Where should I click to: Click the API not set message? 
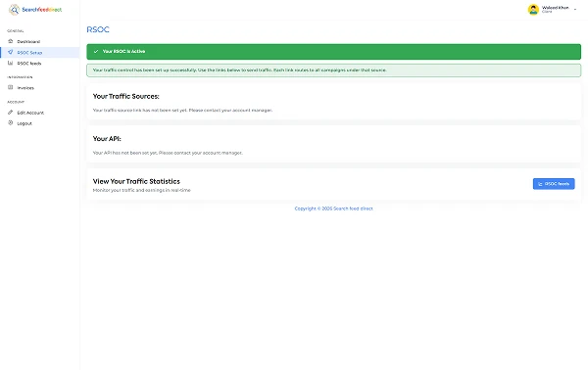(168, 153)
